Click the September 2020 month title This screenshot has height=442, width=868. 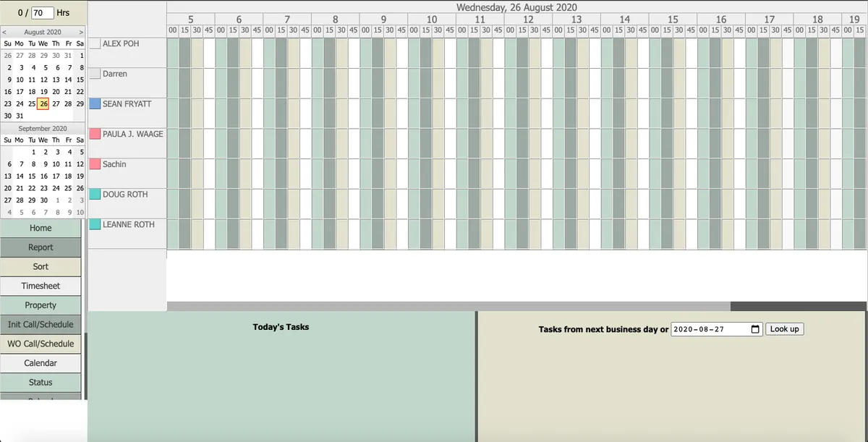coord(43,129)
